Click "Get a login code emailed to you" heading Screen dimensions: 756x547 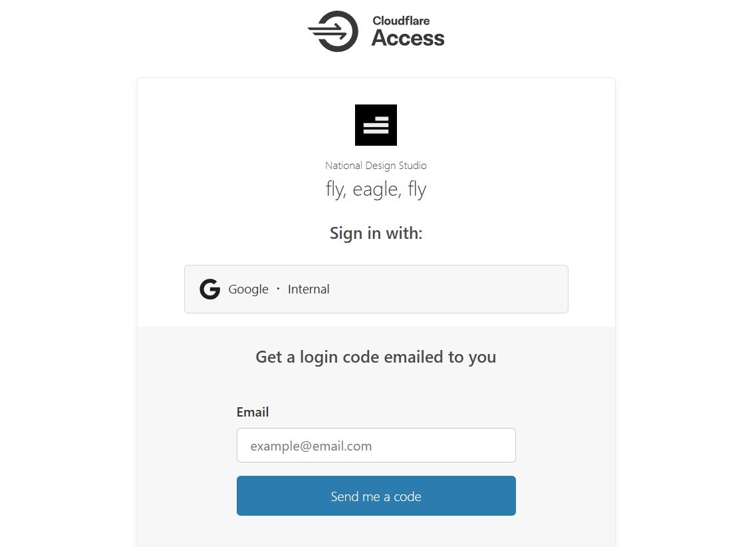376,357
